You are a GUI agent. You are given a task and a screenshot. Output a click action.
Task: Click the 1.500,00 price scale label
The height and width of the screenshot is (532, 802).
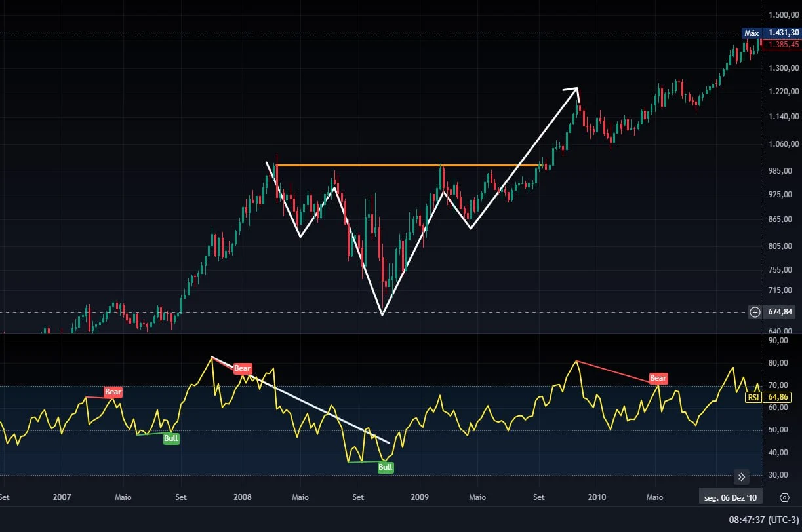tap(783, 14)
